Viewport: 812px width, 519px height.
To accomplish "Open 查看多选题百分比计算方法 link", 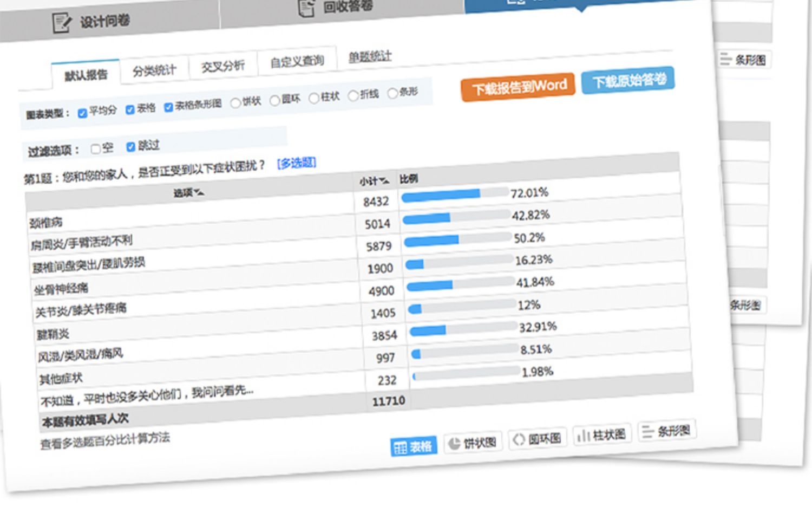I will tap(105, 441).
